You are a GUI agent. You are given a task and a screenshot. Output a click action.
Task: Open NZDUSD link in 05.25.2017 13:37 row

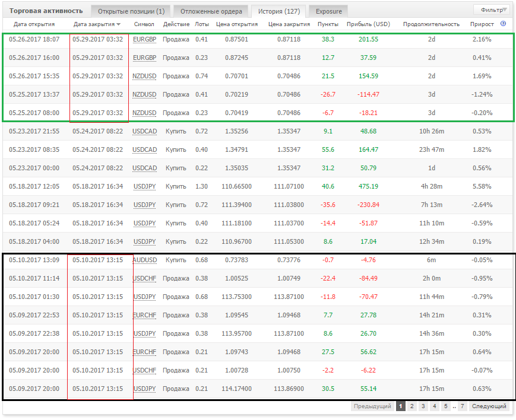point(144,95)
